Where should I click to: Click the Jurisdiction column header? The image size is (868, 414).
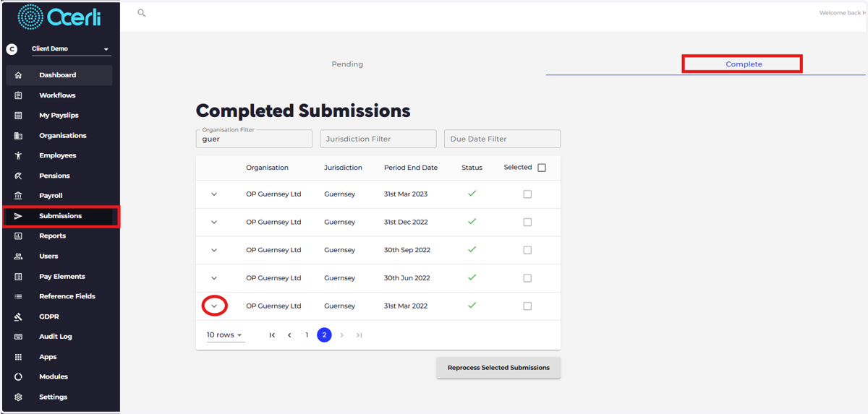(x=343, y=168)
